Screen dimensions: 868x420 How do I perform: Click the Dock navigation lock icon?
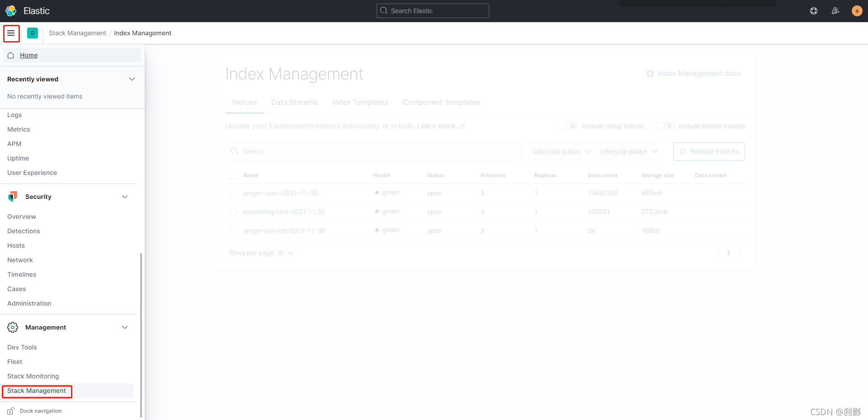pyautogui.click(x=11, y=411)
